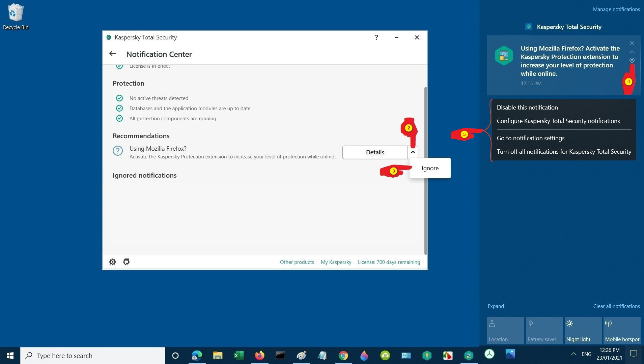Toggle Mobile hotspot quick action
The image size is (644, 364).
(x=622, y=330)
